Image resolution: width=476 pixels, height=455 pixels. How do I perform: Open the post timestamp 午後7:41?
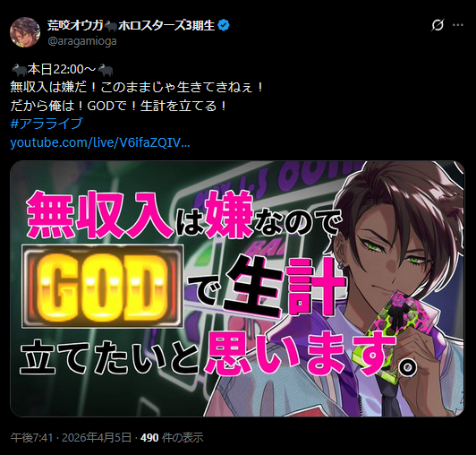[x=31, y=438]
